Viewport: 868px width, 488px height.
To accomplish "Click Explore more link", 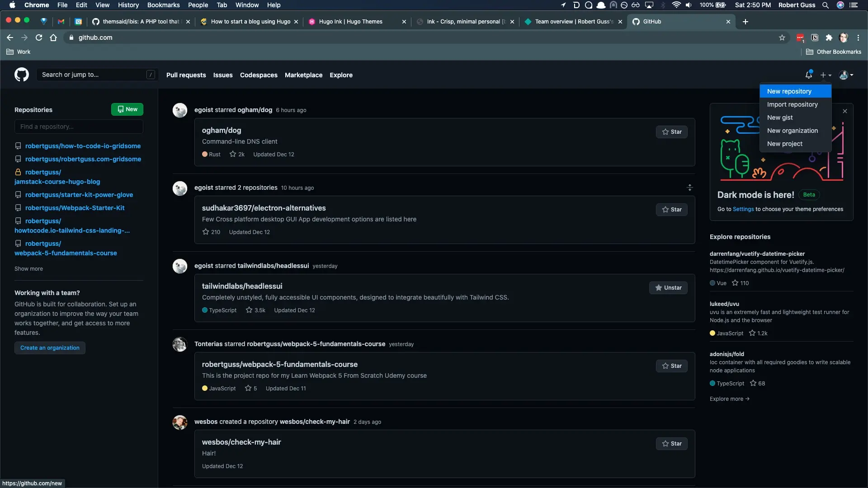I will pos(730,399).
